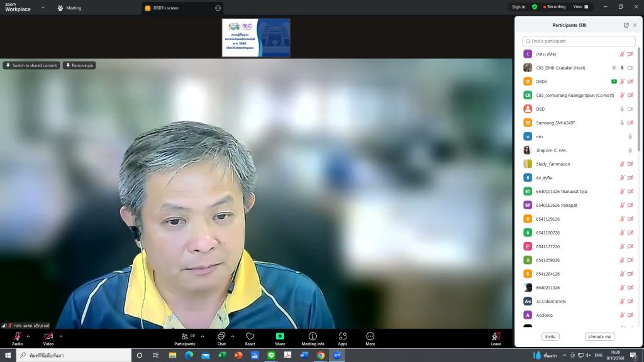Click the Invite button
Viewport: 644px width, 362px height.
click(x=550, y=337)
